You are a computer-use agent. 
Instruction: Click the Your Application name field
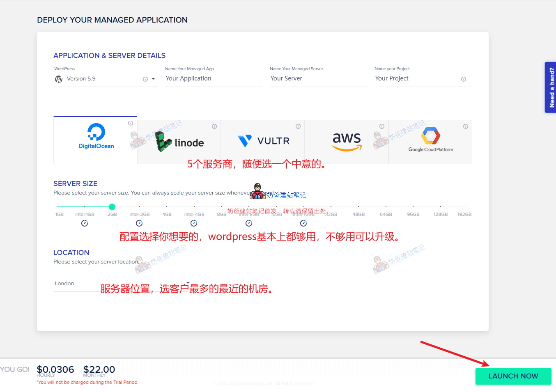click(213, 78)
